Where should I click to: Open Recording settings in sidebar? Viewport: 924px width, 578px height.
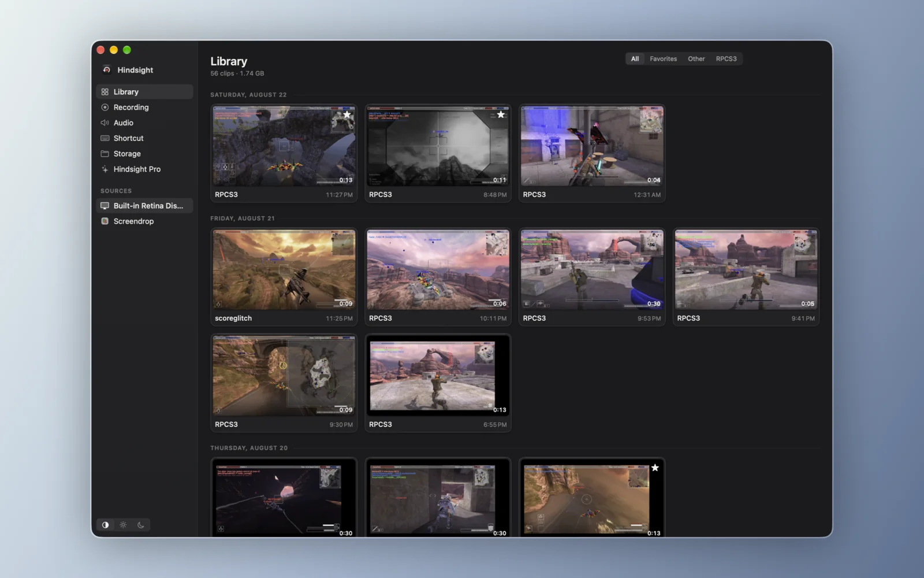tap(144, 108)
